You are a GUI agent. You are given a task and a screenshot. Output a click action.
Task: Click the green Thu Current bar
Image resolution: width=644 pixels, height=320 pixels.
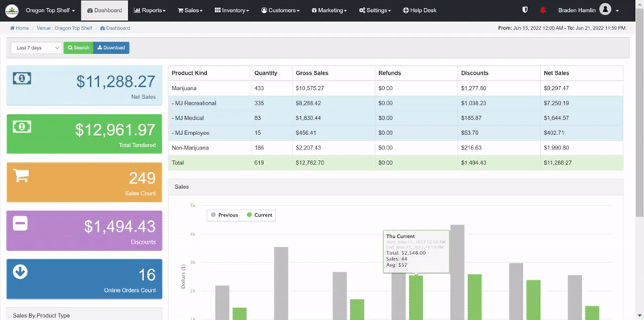[415, 297]
